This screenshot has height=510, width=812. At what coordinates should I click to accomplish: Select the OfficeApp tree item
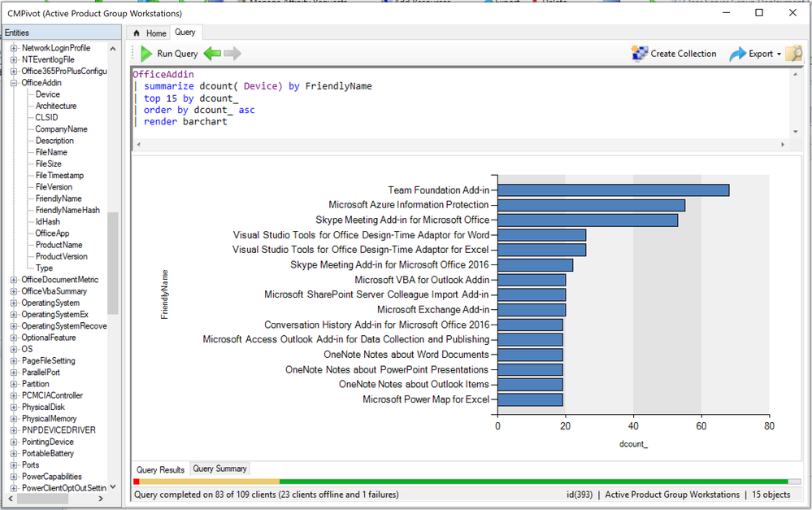[x=52, y=233]
